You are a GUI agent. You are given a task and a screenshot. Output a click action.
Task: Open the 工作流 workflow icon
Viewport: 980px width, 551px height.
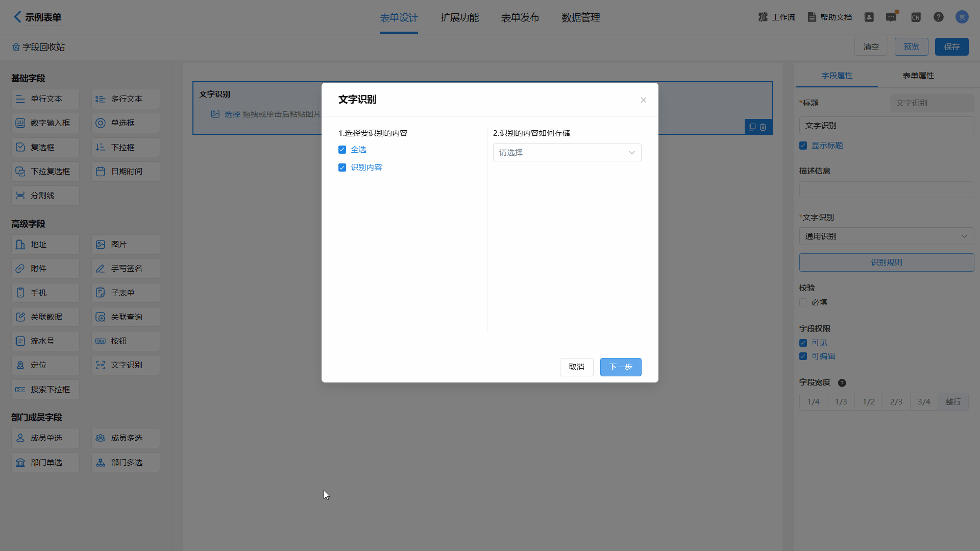(763, 17)
